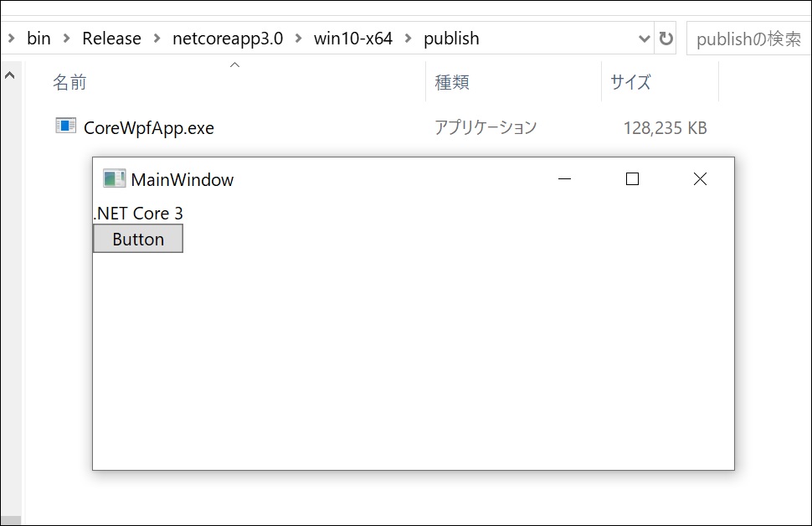The width and height of the screenshot is (812, 526).
Task: Maximize the MainWindow window
Action: [x=632, y=178]
